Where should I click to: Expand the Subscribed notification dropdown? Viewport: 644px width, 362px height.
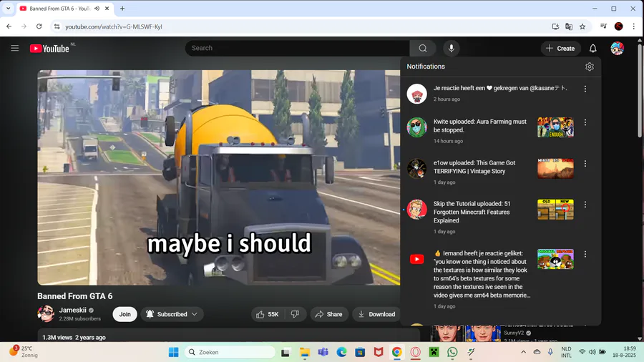(172, 314)
